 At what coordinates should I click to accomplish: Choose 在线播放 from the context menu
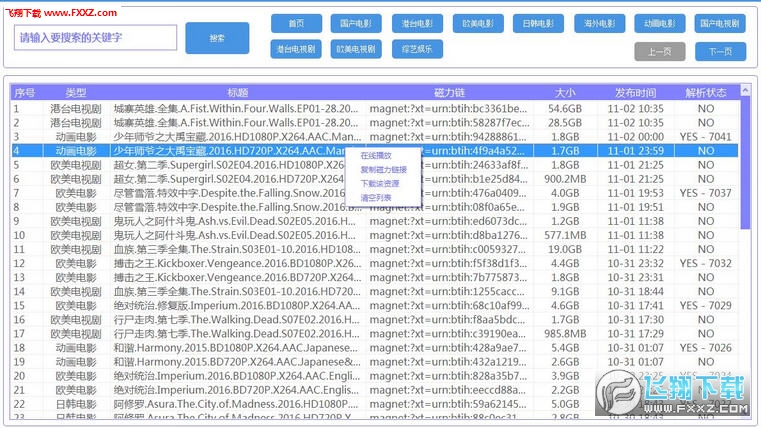coord(376,156)
